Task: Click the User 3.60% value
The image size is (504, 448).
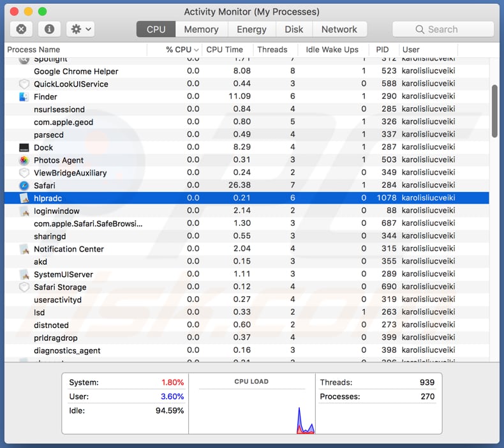Action: 172,396
